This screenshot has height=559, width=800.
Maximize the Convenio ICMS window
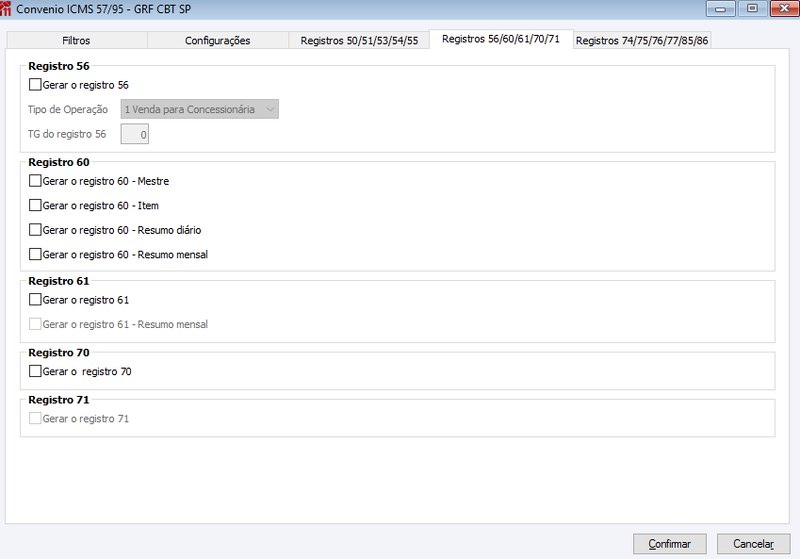[x=752, y=9]
